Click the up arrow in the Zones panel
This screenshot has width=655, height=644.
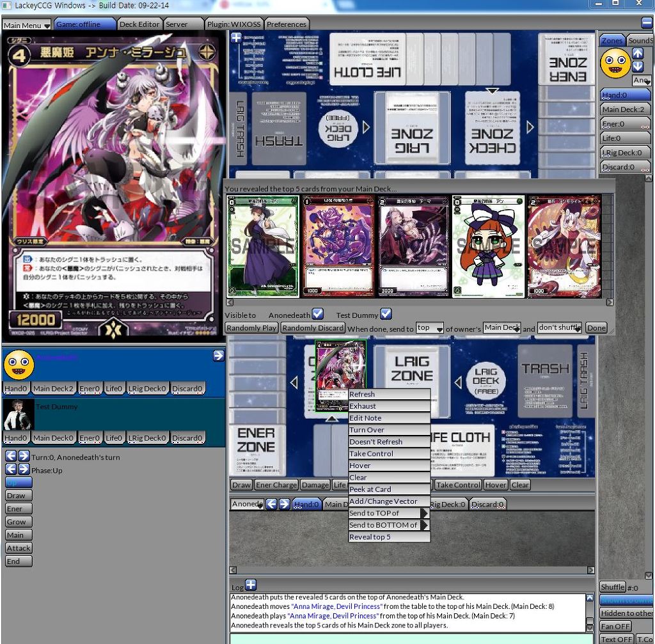[x=638, y=54]
